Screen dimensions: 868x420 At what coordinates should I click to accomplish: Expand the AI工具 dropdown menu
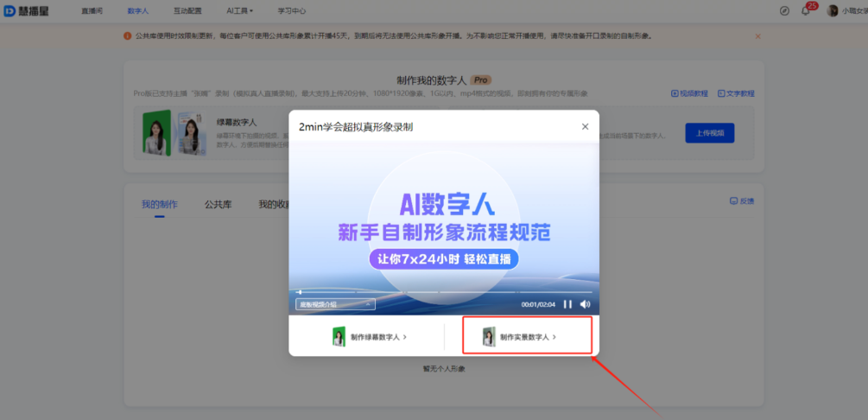240,11
